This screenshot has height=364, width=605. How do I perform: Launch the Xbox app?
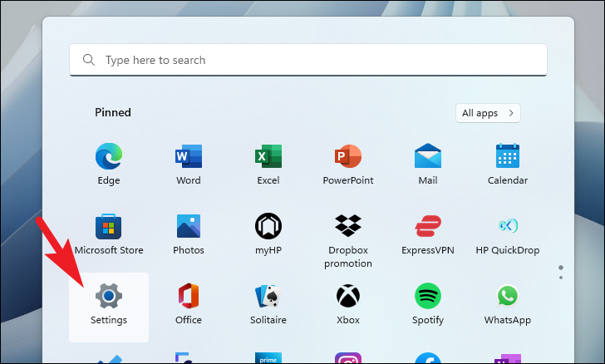348,296
